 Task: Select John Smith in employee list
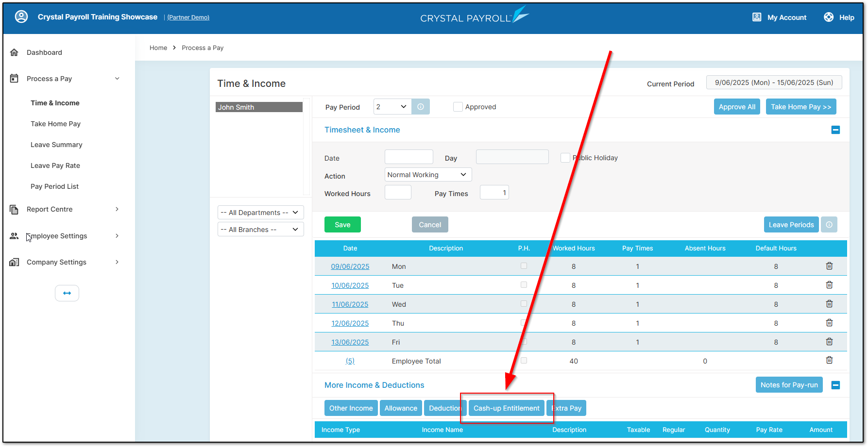(x=259, y=107)
